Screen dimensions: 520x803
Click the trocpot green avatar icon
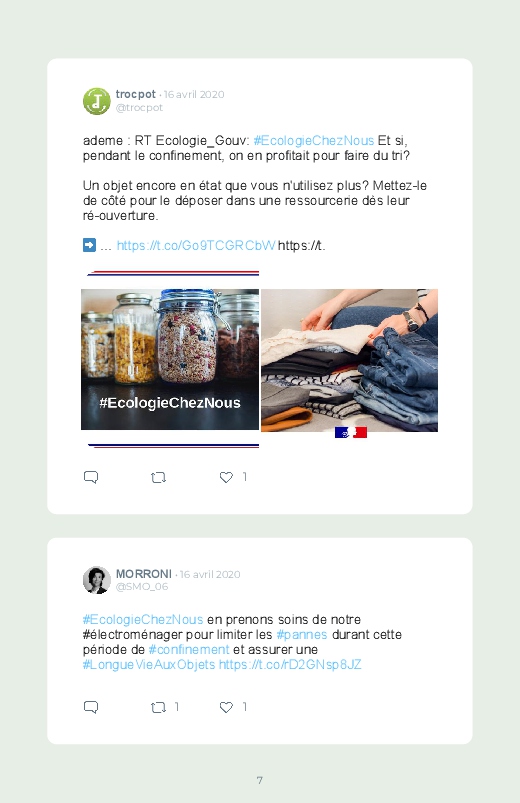pyautogui.click(x=97, y=101)
